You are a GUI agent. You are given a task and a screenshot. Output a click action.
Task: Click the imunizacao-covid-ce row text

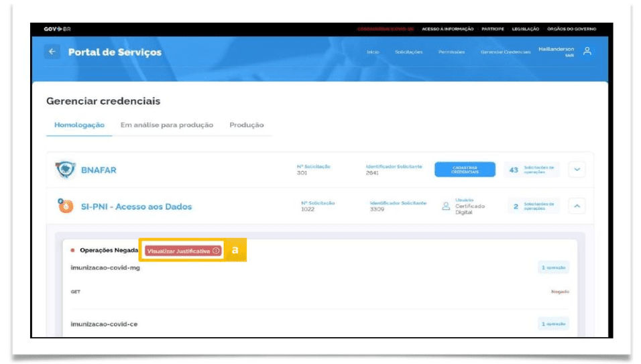[104, 324]
